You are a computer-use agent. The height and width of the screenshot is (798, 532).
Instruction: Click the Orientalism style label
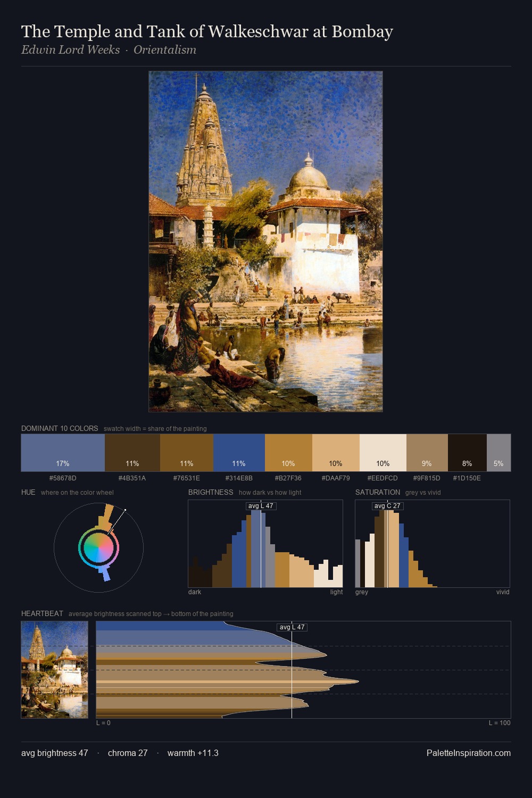165,50
